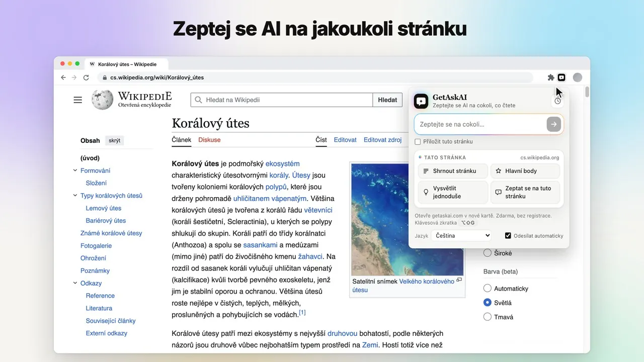Click the site lock icon in address bar

tap(105, 77)
